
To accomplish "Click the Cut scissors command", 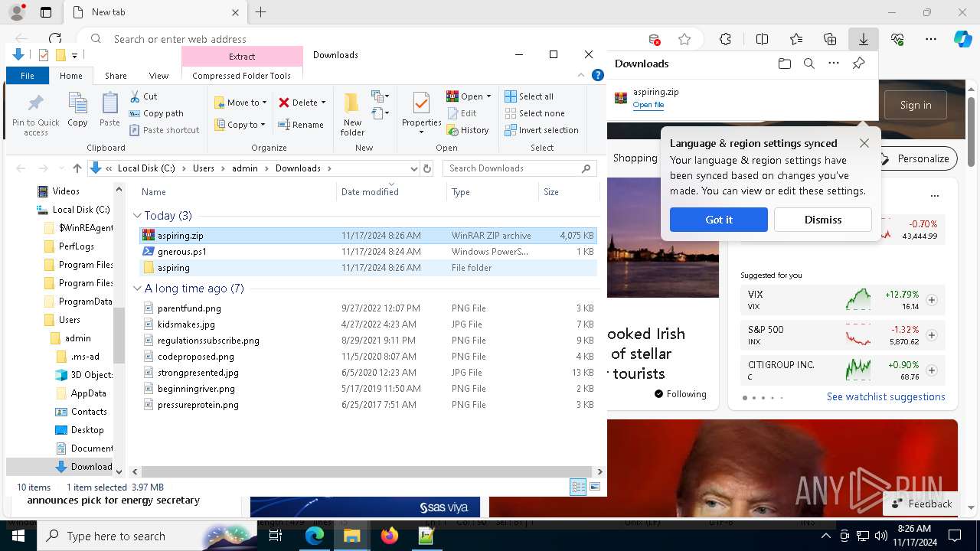I will pos(143,96).
